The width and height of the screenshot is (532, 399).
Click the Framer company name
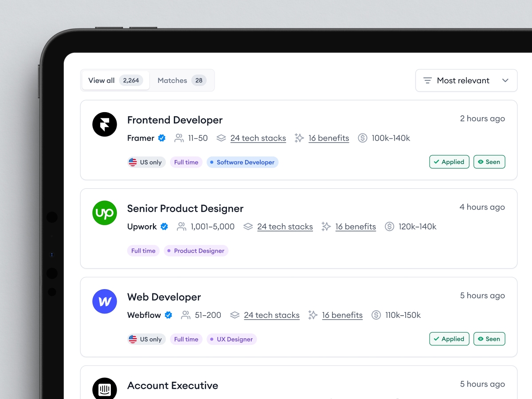point(141,138)
